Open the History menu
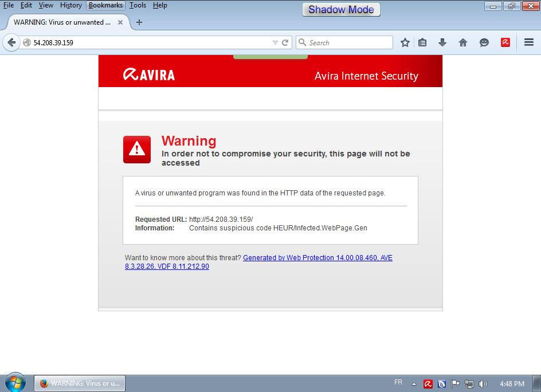 point(70,5)
